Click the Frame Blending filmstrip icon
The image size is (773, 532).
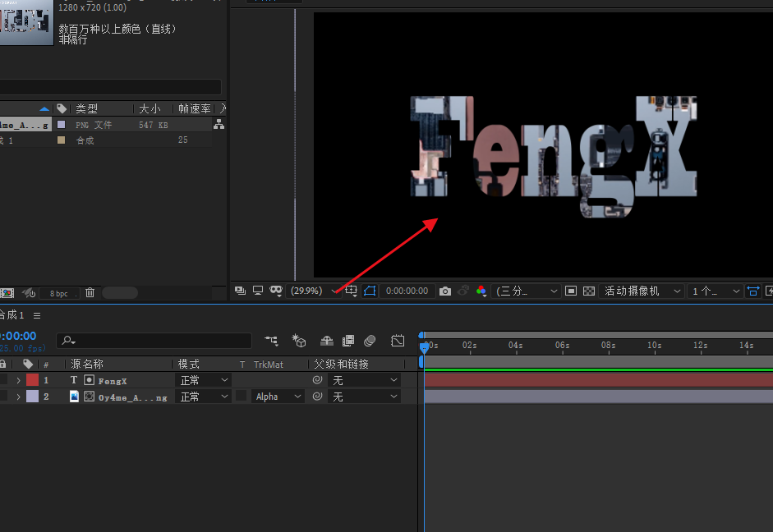coord(348,340)
